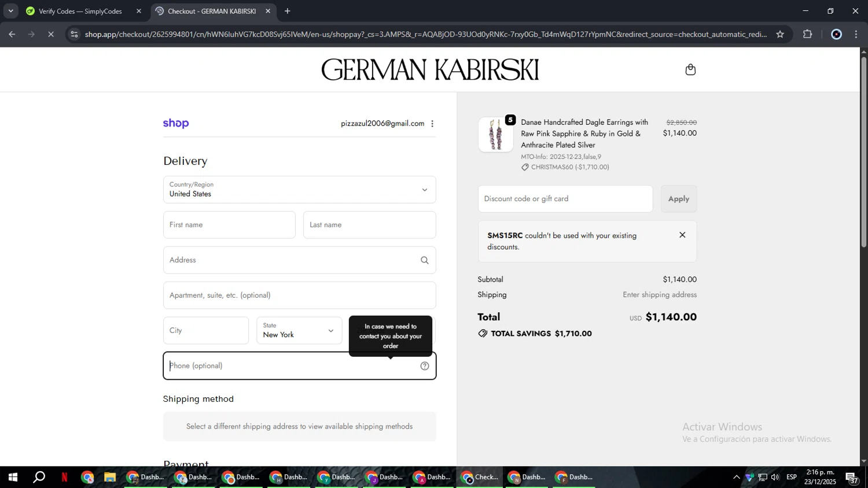
Task: Expand the Country/Region dropdown
Action: coord(299,190)
